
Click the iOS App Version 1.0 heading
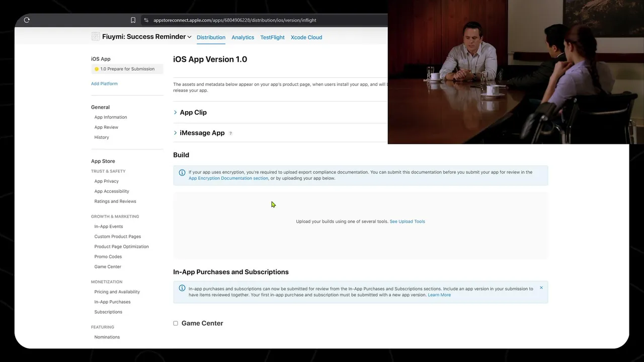(x=210, y=59)
